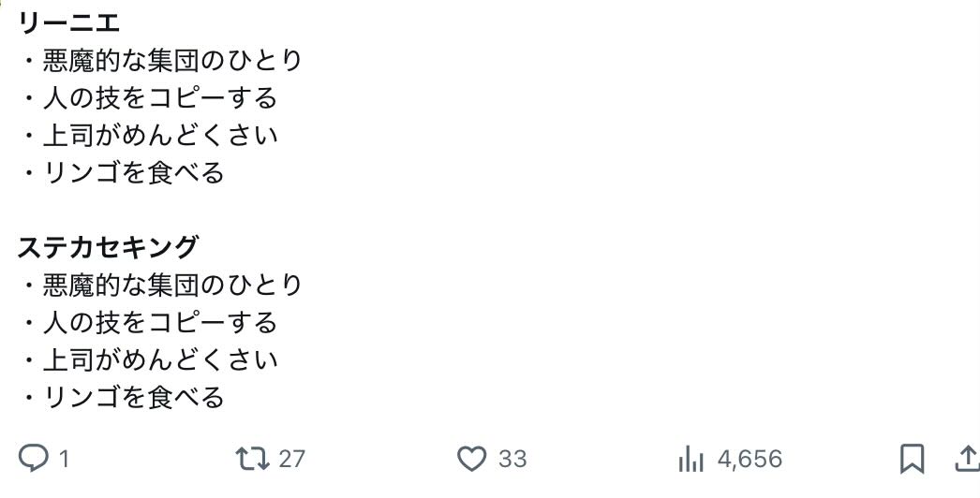
Task: Bookmark this post
Action: tap(912, 459)
